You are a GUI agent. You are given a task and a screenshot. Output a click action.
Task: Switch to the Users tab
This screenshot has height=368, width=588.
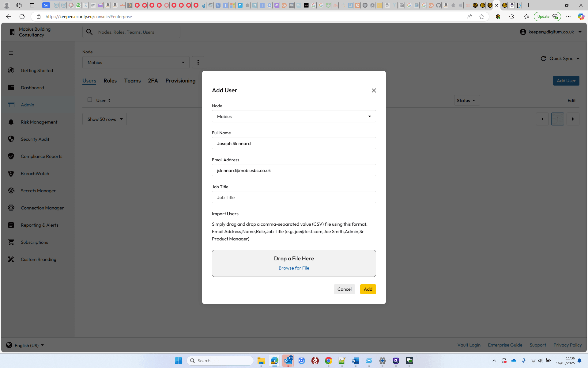pyautogui.click(x=89, y=81)
